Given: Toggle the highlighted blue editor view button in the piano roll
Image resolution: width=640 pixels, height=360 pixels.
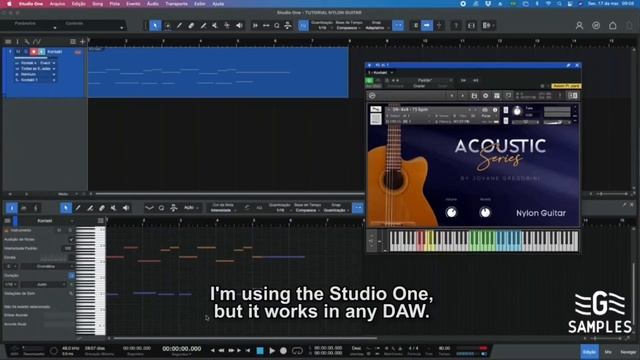Looking at the screenshot, I should coord(11,208).
